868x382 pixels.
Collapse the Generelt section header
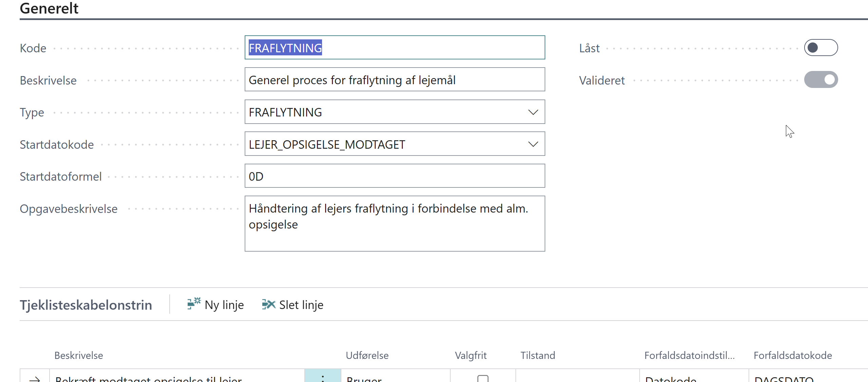pyautogui.click(x=49, y=8)
